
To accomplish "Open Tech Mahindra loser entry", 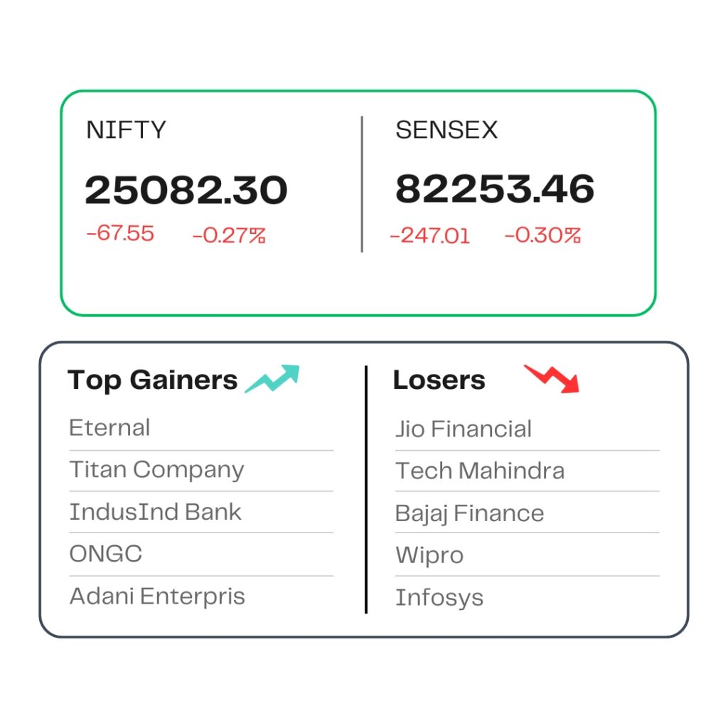I will tap(480, 471).
